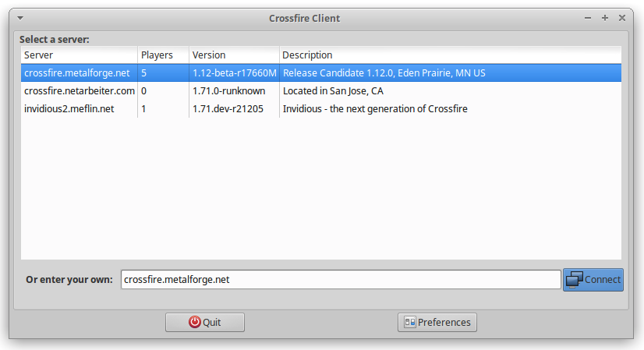Minimize the Crossfire Client window
644x350 pixels.
(x=589, y=18)
